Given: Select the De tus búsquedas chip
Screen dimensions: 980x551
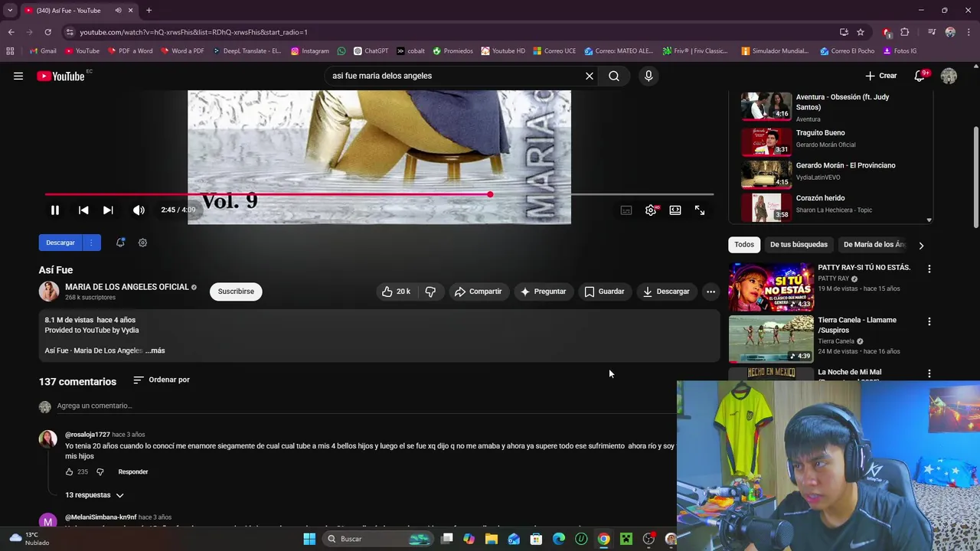Looking at the screenshot, I should [799, 245].
